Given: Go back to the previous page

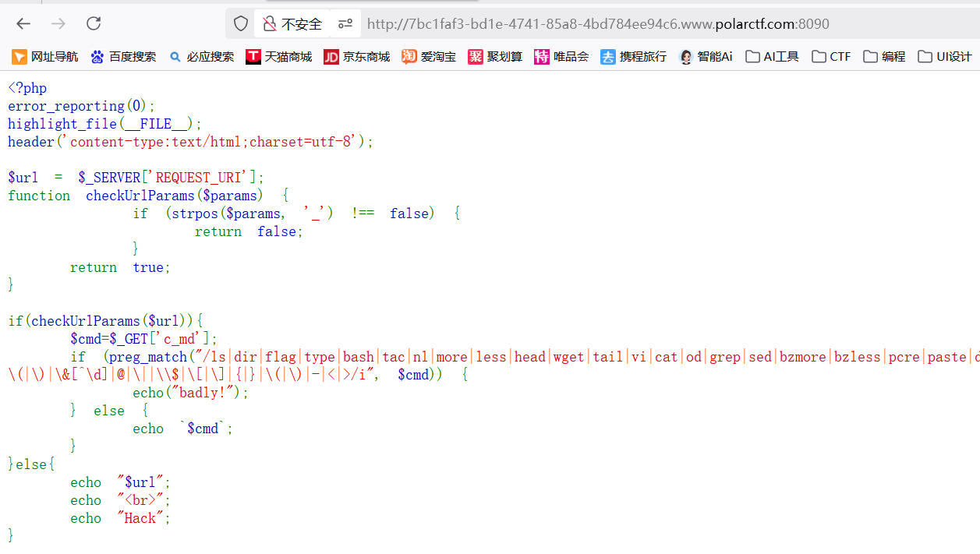Looking at the screenshot, I should [23, 23].
